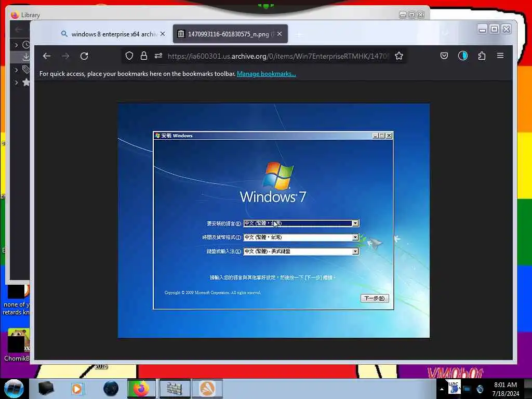Viewport: 532px width, 399px height.
Task: Reload the current page
Action: [84, 56]
